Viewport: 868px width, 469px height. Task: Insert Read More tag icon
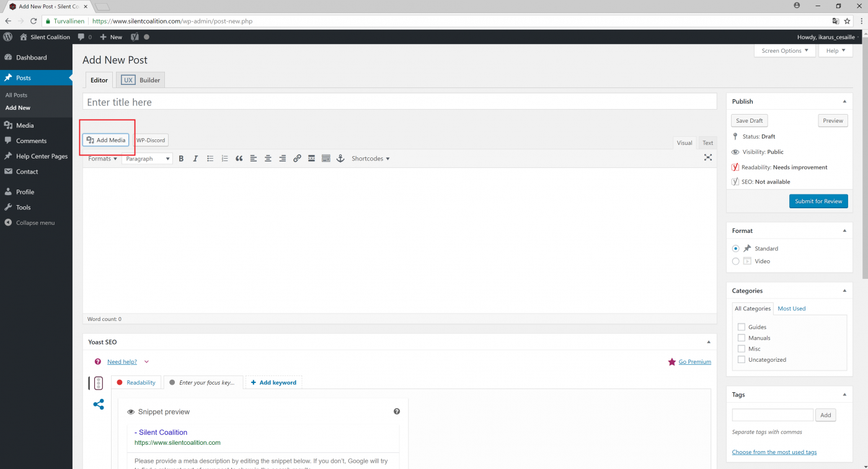[x=311, y=159]
